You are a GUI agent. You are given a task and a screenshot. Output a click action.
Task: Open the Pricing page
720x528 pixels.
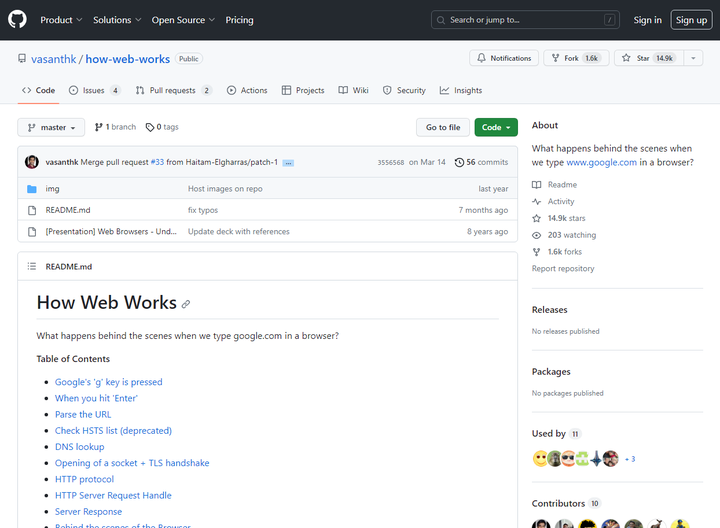click(x=239, y=20)
